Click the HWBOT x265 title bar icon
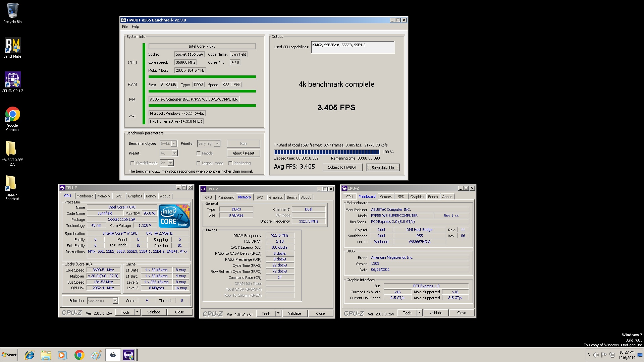 (123, 20)
